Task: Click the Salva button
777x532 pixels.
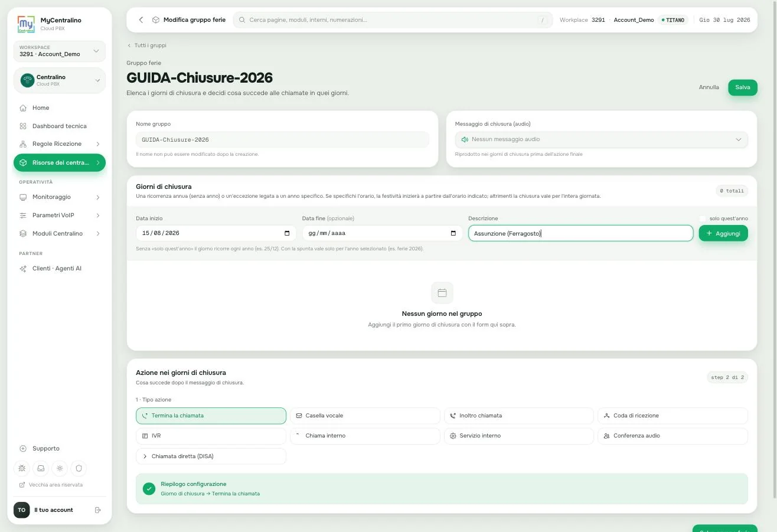Action: tap(742, 87)
